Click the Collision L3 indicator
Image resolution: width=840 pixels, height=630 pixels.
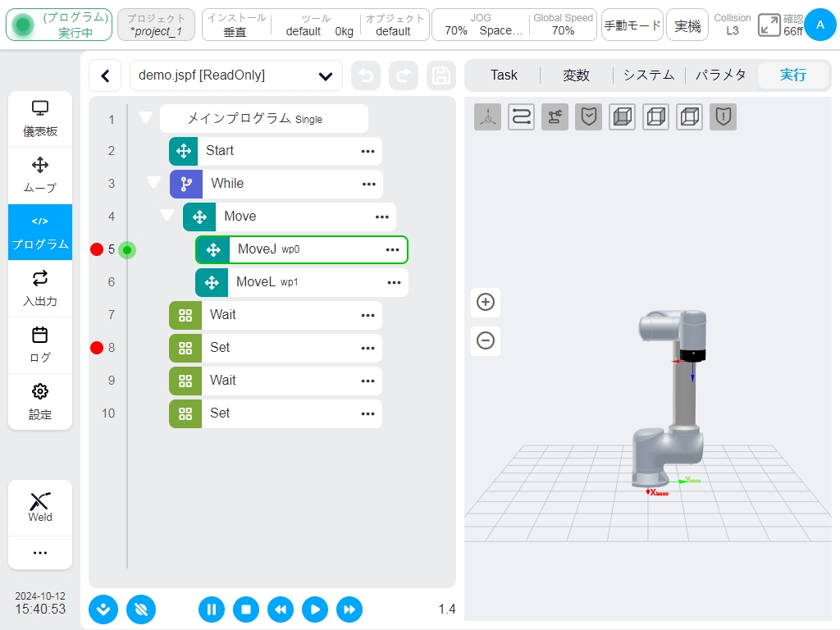pyautogui.click(x=733, y=25)
